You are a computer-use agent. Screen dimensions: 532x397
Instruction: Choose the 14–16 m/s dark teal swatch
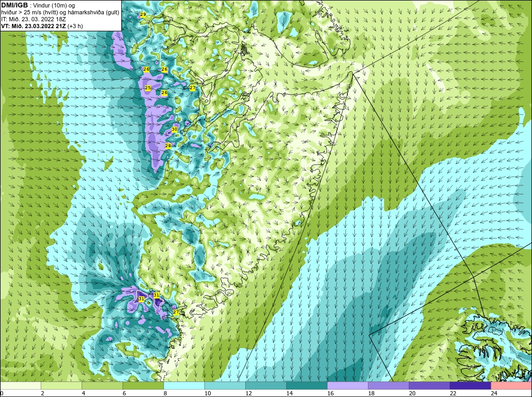click(307, 386)
